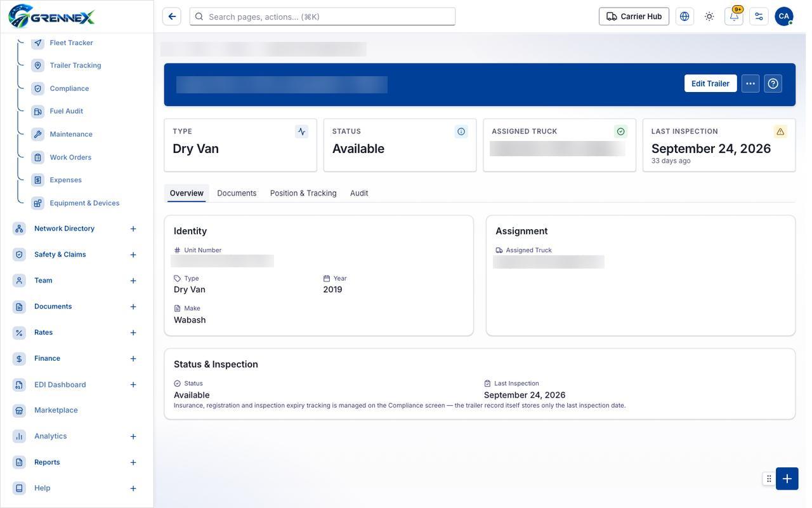Click the Last Inspection warning triangle icon
Viewport: 812px width, 508px height.
[780, 131]
